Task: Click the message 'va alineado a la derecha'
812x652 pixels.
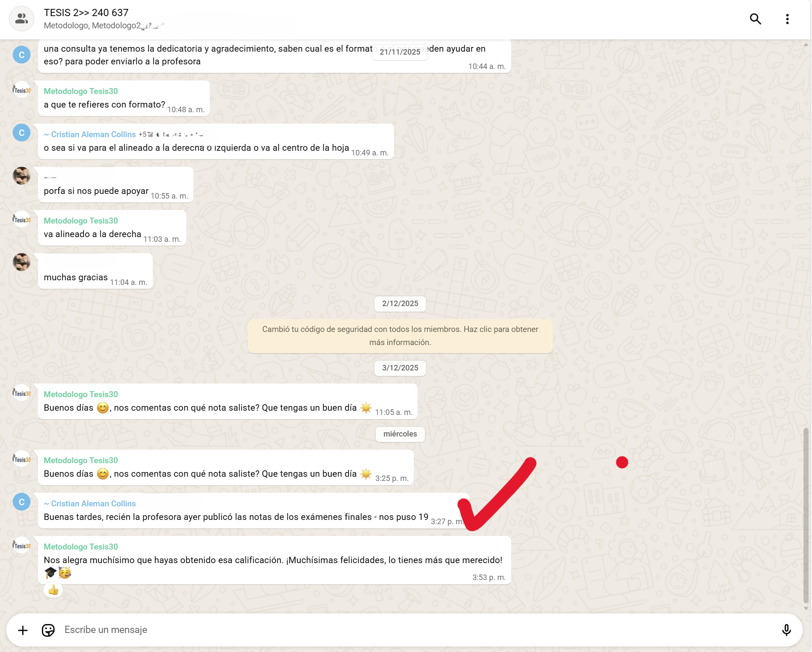Action: tap(92, 234)
